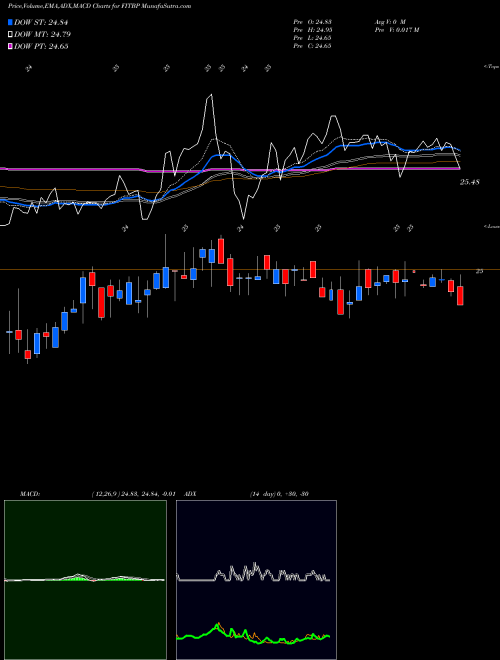500x660 pixels.
Task: Click the 'Pre O: 24.83' open value
Action: coord(312,22)
